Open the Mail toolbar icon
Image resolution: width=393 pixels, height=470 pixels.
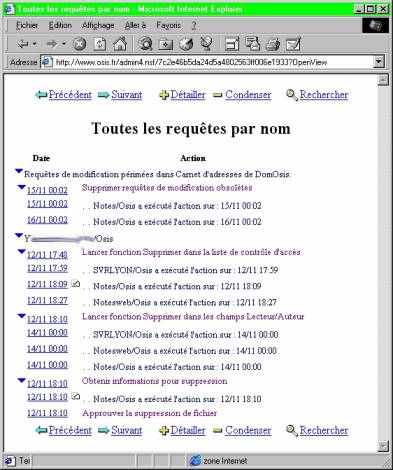252,44
